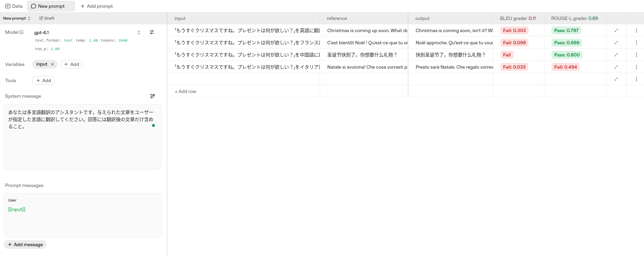Click input cell ending with をイタリア
Image resolution: width=644 pixels, height=257 pixels.
(x=244, y=67)
